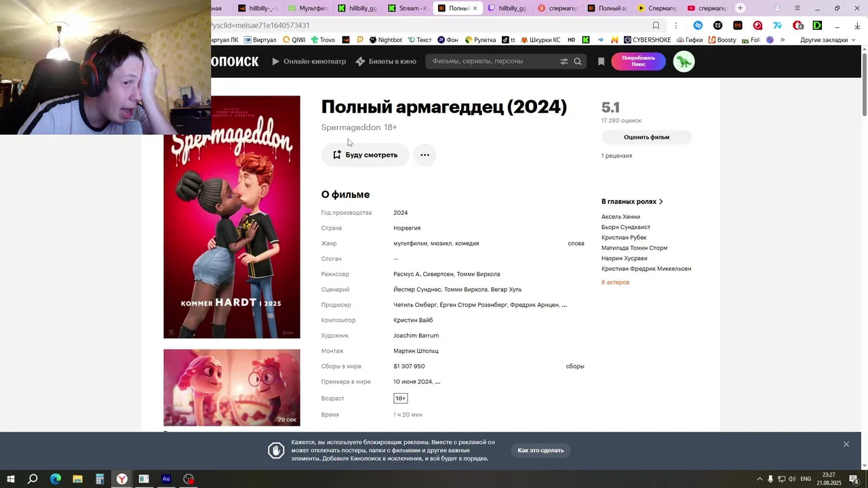Close the ad blocker notification banner
Image resolution: width=868 pixels, height=488 pixels.
[x=846, y=444]
